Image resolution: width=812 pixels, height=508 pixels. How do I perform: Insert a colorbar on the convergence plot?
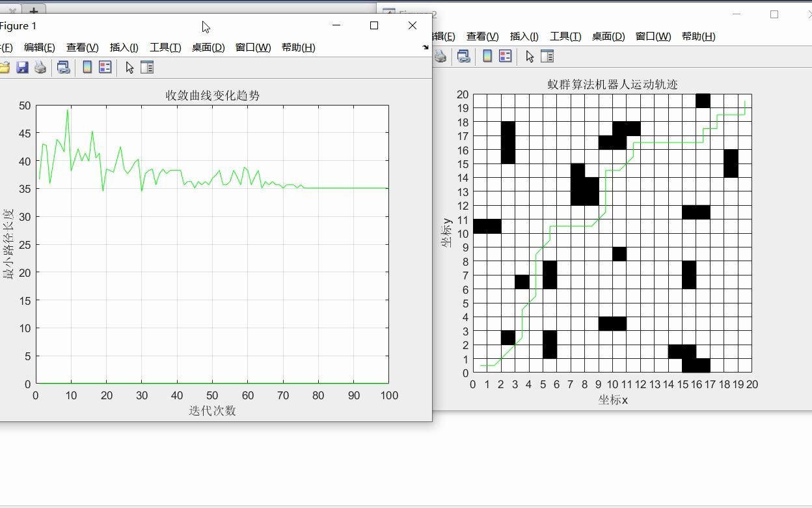87,67
